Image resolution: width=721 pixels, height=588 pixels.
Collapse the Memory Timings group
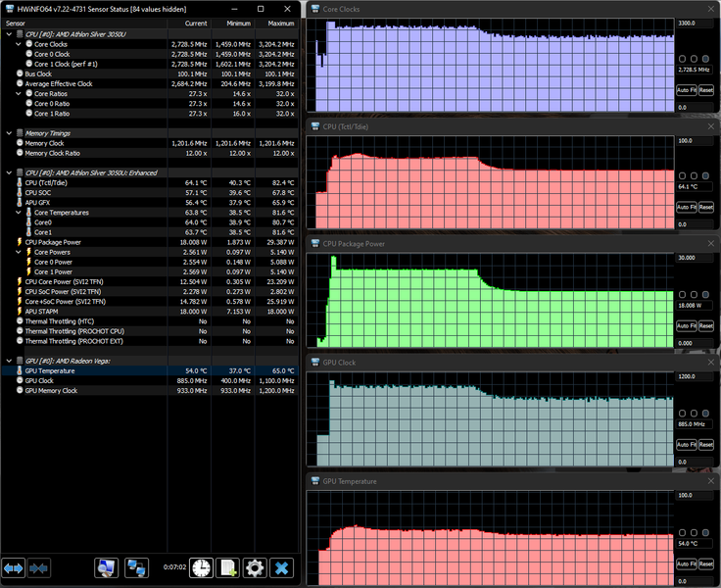point(9,133)
